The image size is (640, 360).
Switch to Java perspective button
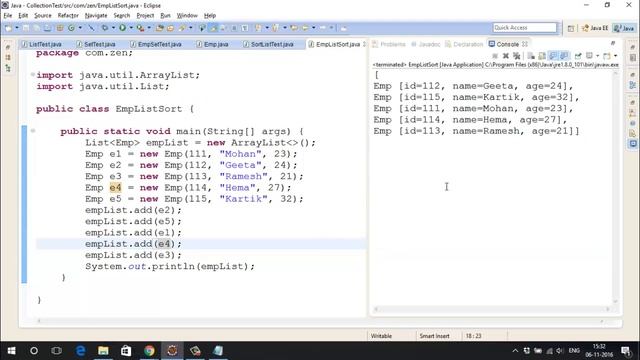click(x=625, y=28)
